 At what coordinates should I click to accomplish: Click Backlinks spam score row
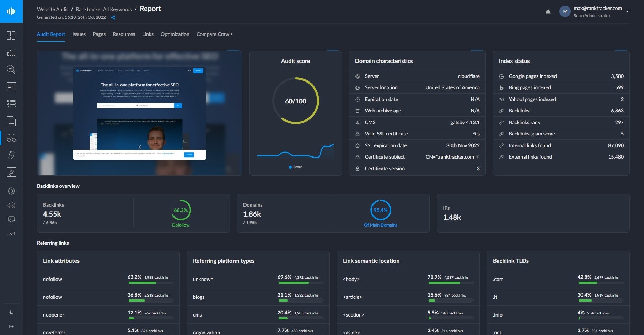tap(561, 134)
